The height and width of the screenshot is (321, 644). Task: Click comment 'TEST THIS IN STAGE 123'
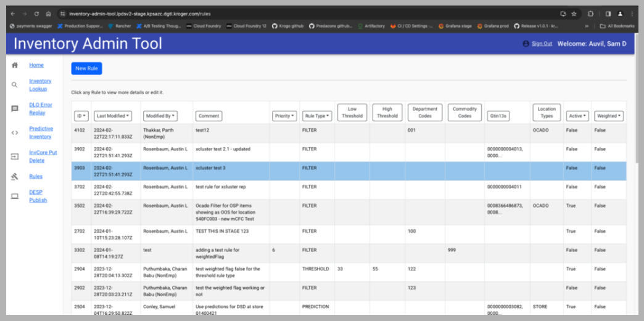coord(222,231)
